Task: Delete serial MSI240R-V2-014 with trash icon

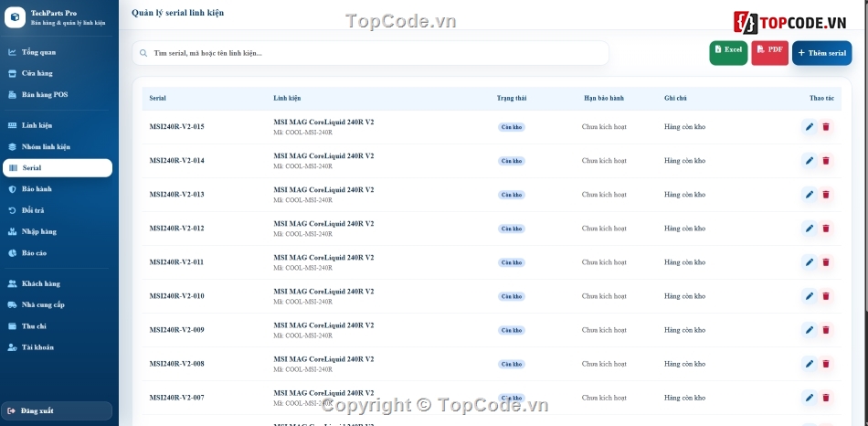Action: (826, 161)
